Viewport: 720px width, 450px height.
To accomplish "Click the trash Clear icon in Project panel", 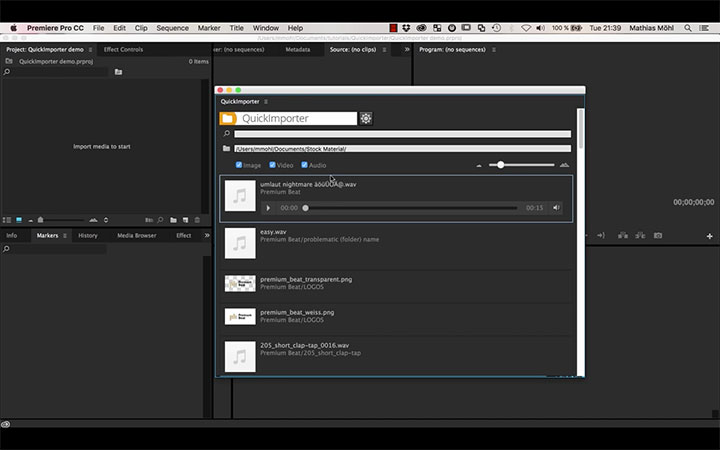I will [197, 220].
